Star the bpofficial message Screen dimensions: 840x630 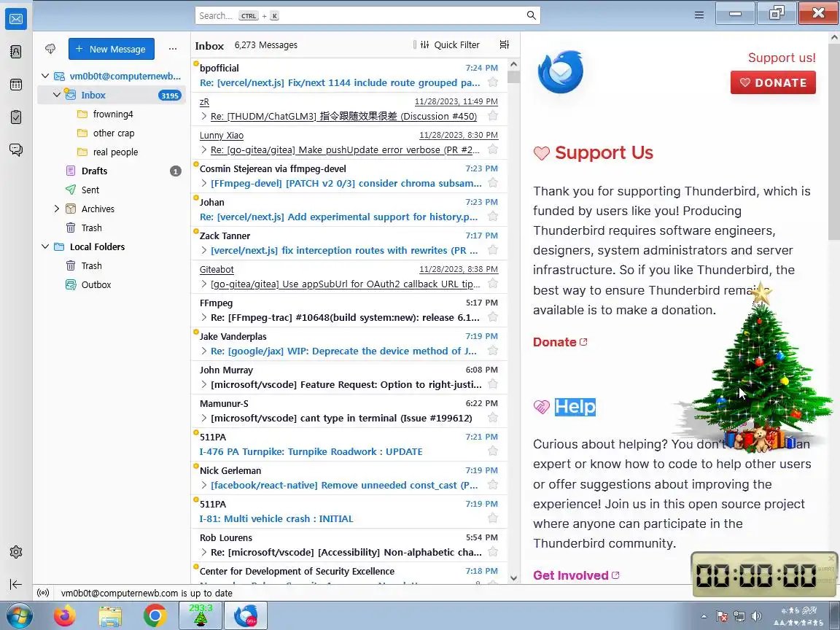tap(493, 82)
